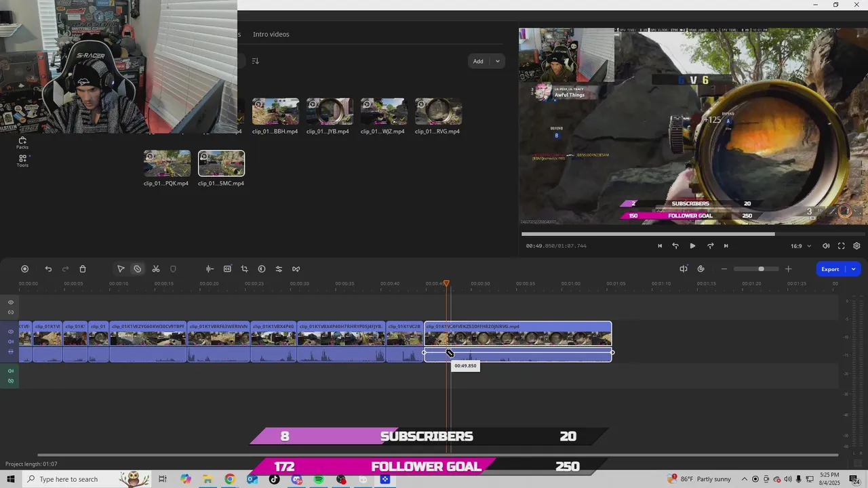Click the marker shield icon
868x488 pixels.
pyautogui.click(x=173, y=269)
